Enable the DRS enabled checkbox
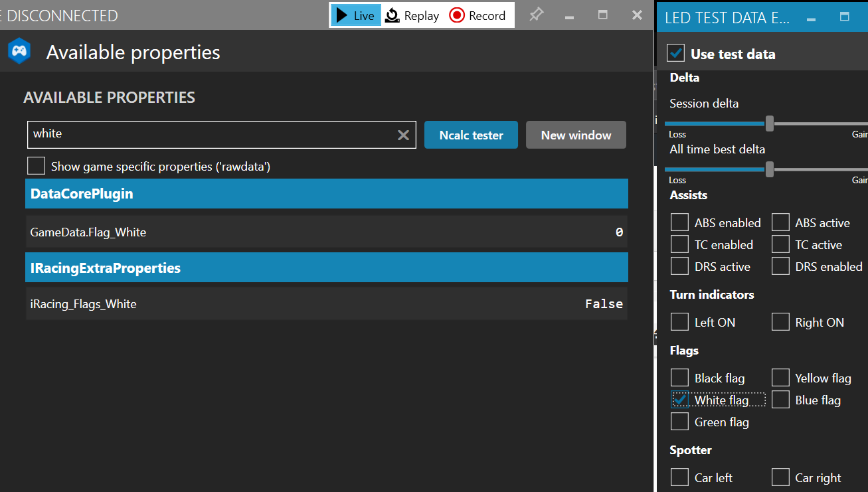Viewport: 868px width, 492px height. coord(780,266)
